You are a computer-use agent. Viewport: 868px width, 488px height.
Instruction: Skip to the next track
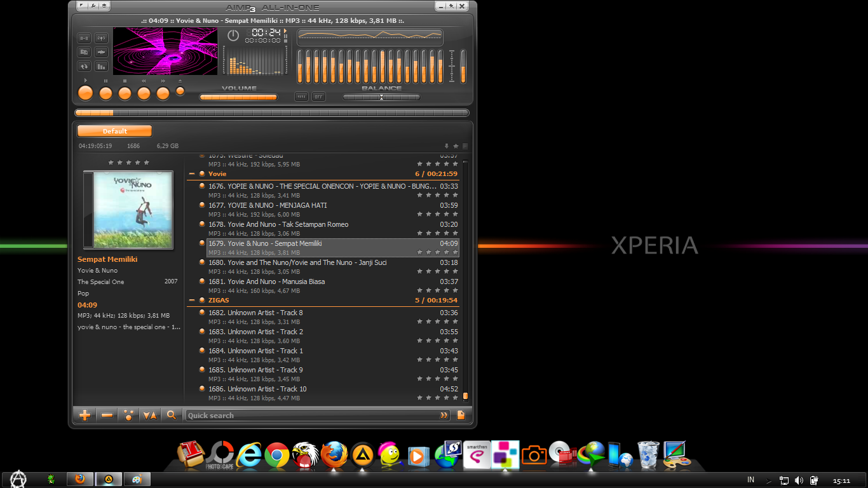coord(163,93)
